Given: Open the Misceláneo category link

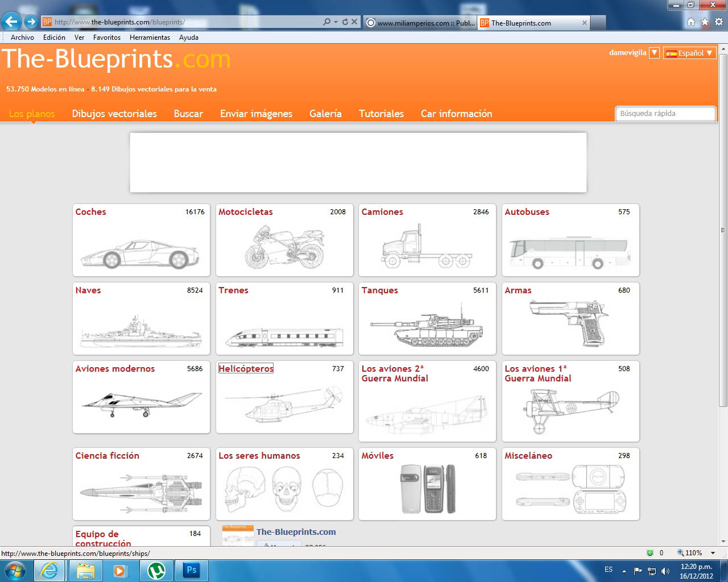Looking at the screenshot, I should click(528, 456).
